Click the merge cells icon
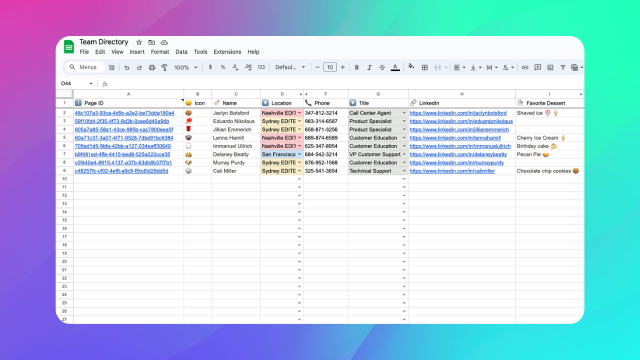 (x=438, y=67)
